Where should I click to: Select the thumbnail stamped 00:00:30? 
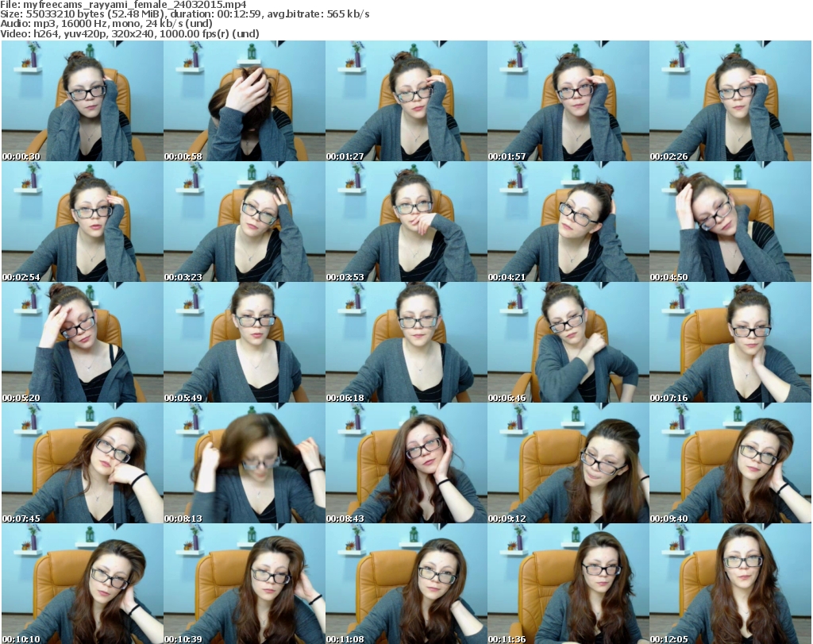(x=83, y=101)
